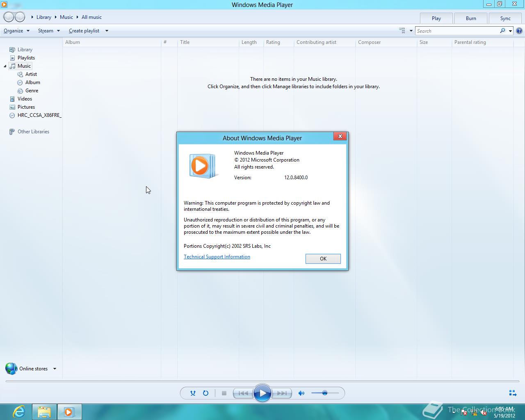Expand the search options dropdown arrow
The width and height of the screenshot is (525, 420).
click(510, 31)
